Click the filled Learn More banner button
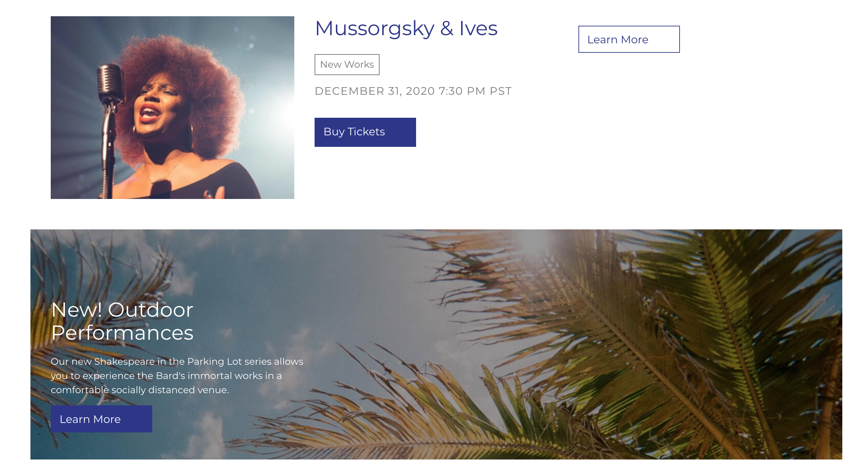The height and width of the screenshot is (471, 868). (101, 419)
